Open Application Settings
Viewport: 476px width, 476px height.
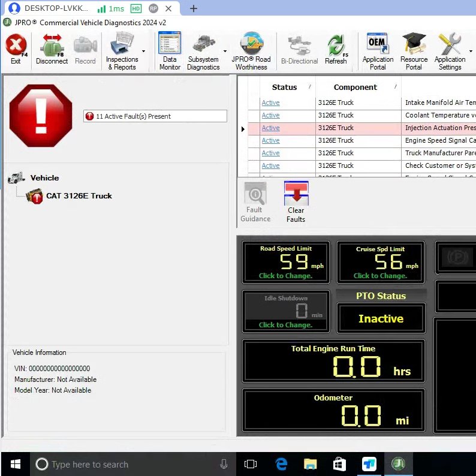coord(450,51)
